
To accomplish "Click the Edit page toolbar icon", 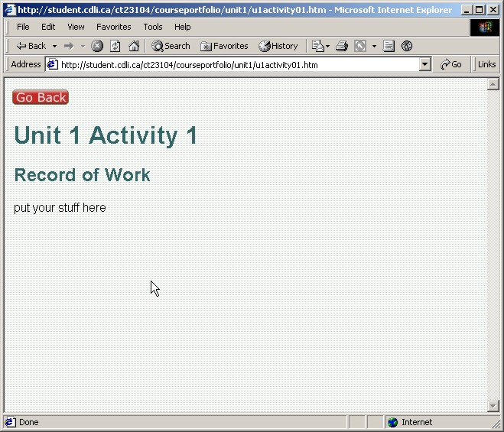I will 360,47.
